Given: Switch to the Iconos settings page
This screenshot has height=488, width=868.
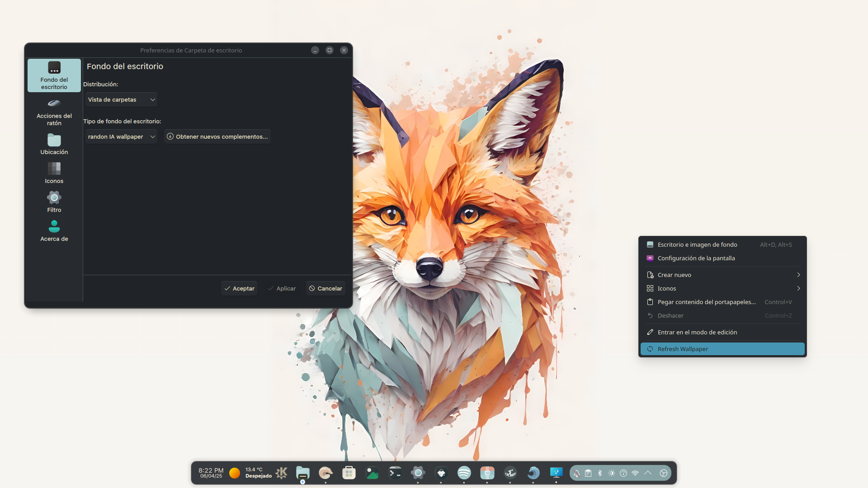Looking at the screenshot, I should pyautogui.click(x=54, y=173).
